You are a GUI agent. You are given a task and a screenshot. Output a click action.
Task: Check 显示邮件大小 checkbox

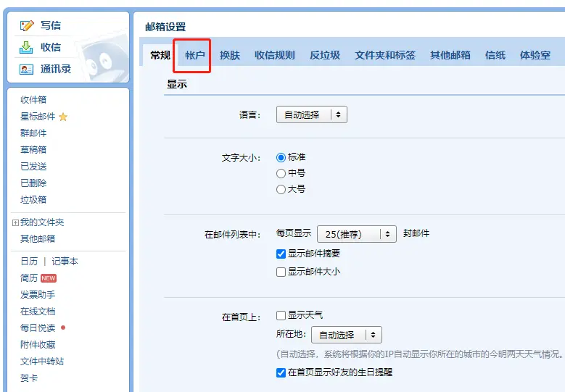pos(281,272)
